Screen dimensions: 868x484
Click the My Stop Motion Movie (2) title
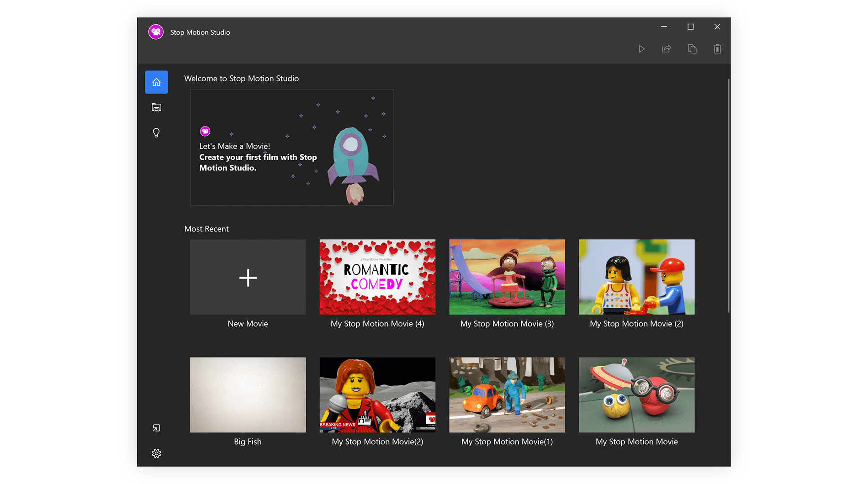click(x=637, y=324)
